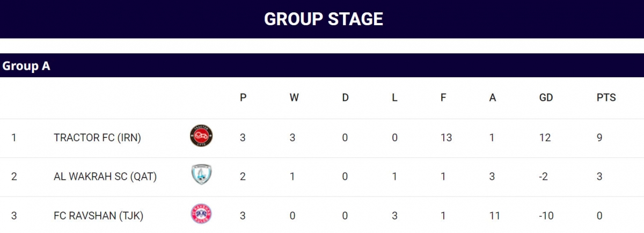Open the AL WAKRAH SC (QAT) team link
644x233 pixels.
[105, 176]
